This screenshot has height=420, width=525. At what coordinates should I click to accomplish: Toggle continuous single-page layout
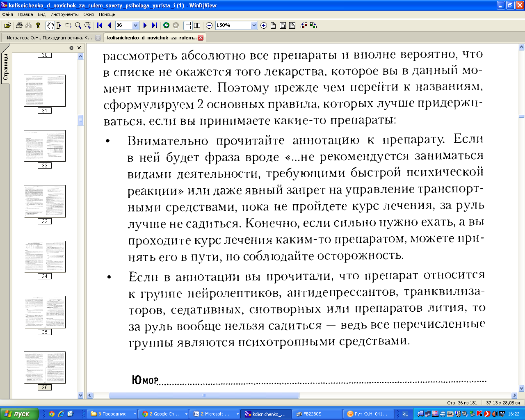click(x=188, y=25)
